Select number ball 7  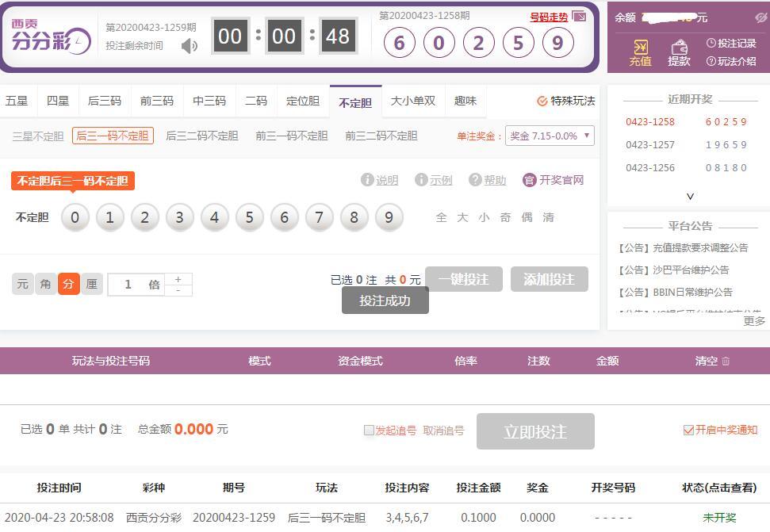[x=319, y=217]
